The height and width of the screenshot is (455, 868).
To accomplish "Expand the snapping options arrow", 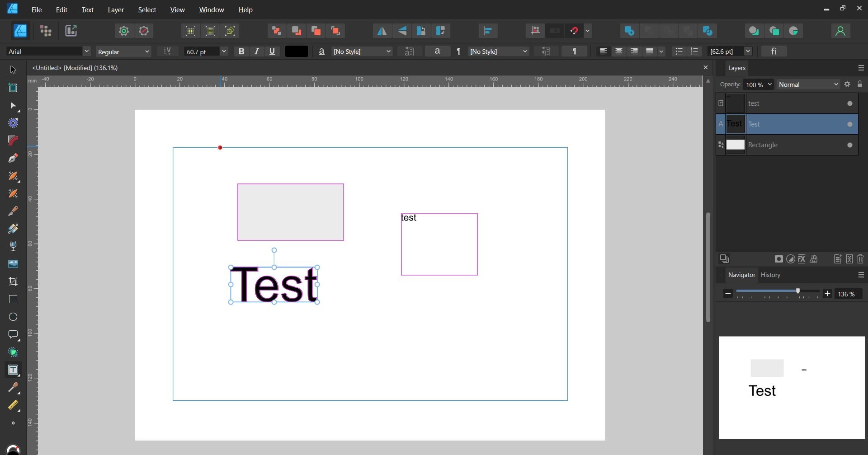I will [588, 31].
